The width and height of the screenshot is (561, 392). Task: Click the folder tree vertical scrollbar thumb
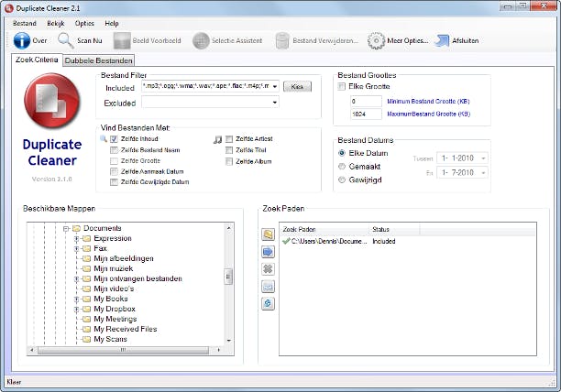pos(228,277)
